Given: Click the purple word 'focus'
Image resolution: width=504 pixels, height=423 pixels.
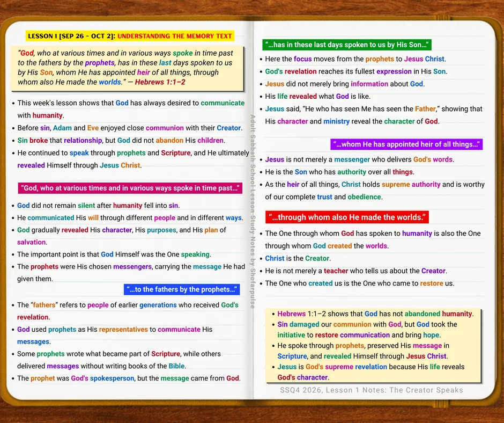Looking at the screenshot, I should pyautogui.click(x=302, y=59).
